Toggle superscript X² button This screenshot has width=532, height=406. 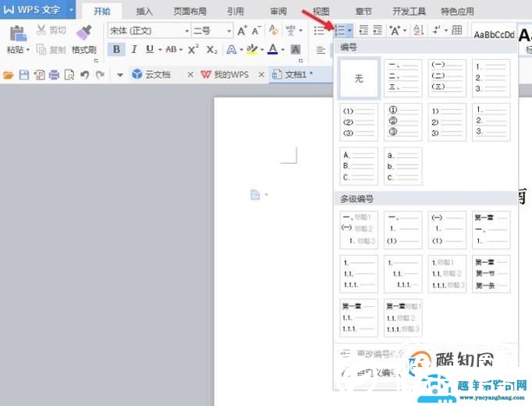tap(193, 49)
